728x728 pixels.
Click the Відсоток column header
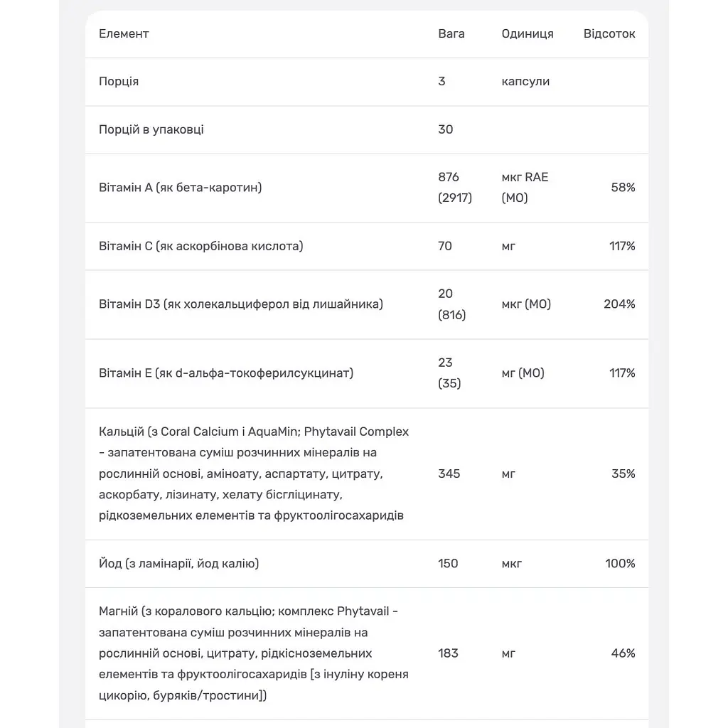click(x=609, y=34)
